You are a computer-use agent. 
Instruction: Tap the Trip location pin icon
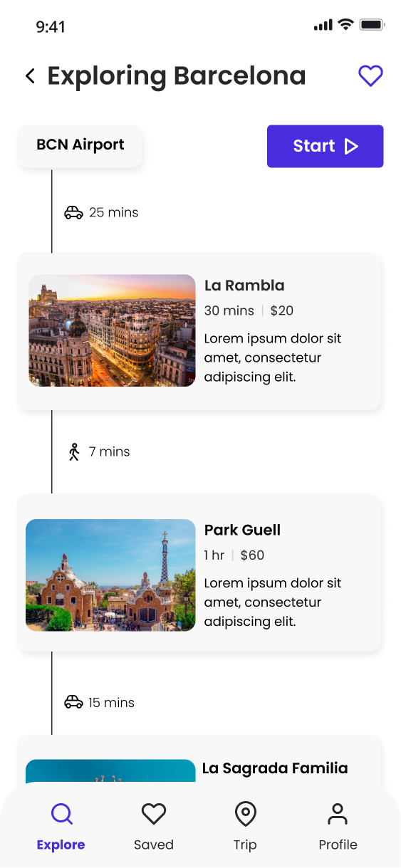pos(245,814)
